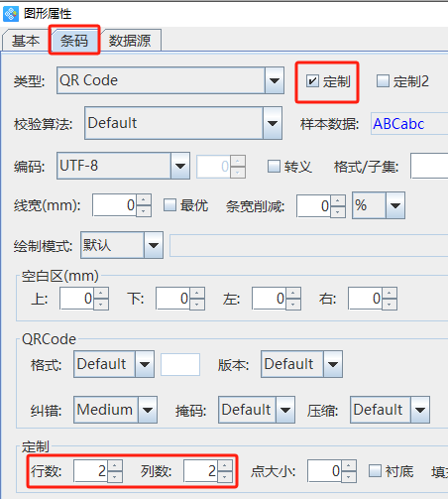Enable the 定制2 checkbox

[x=383, y=81]
